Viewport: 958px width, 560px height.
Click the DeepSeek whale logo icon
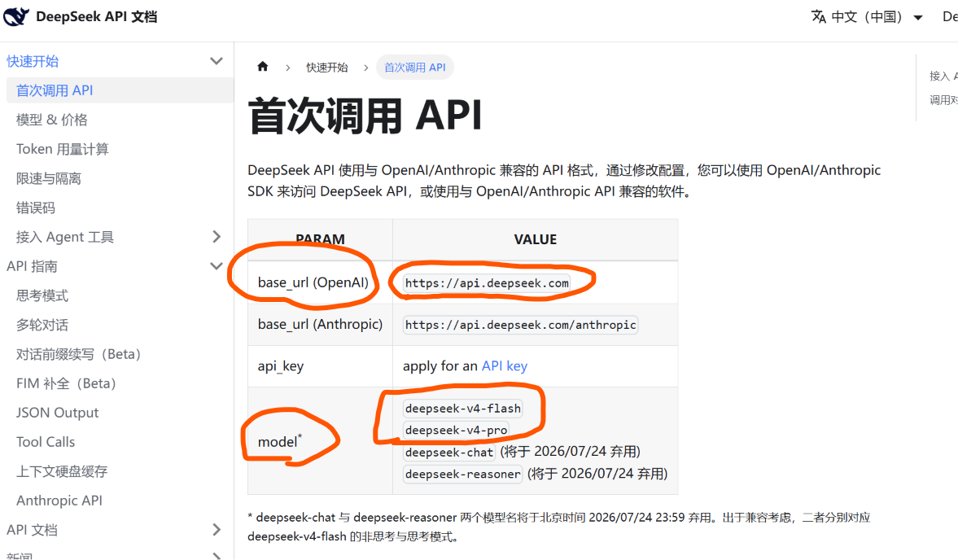coord(16,16)
